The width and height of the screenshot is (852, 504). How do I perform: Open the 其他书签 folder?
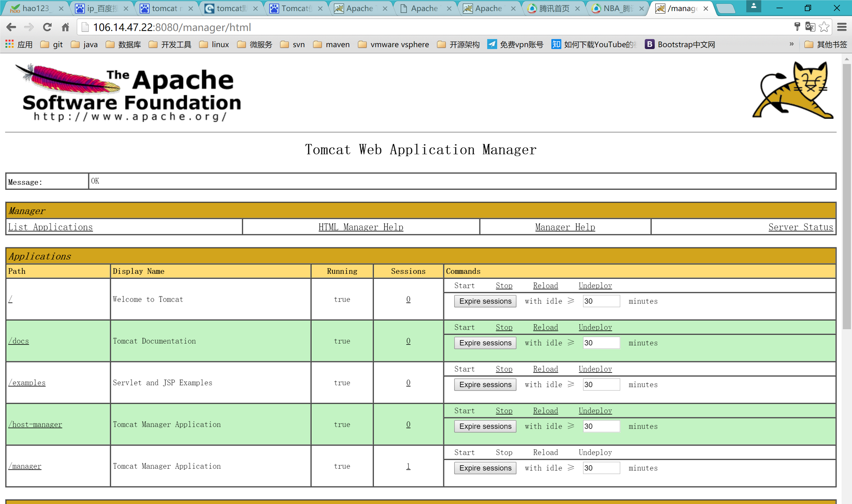tap(826, 44)
